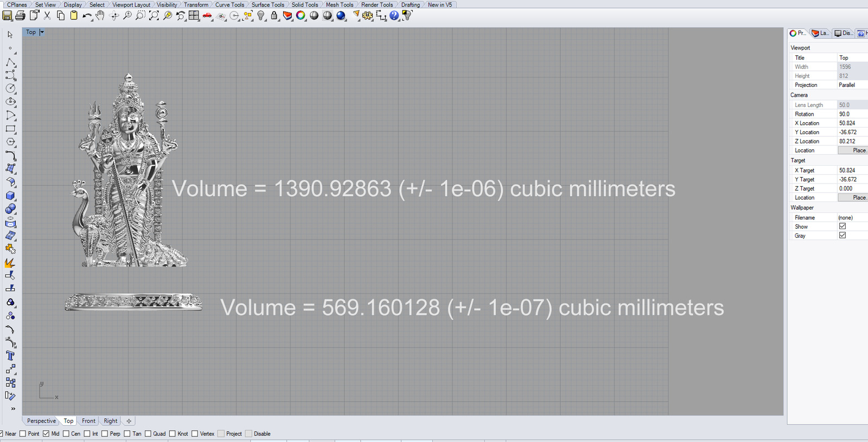Click the Save file icon
This screenshot has width=868, height=442.
tap(7, 16)
